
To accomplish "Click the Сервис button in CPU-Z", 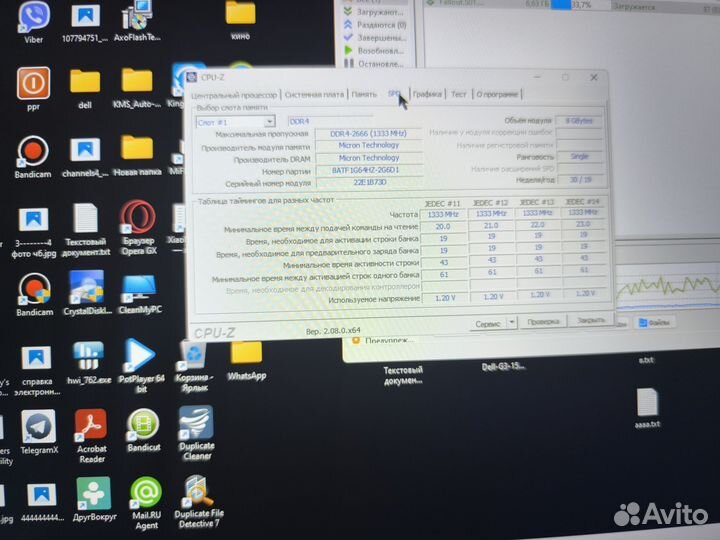I will pyautogui.click(x=488, y=323).
